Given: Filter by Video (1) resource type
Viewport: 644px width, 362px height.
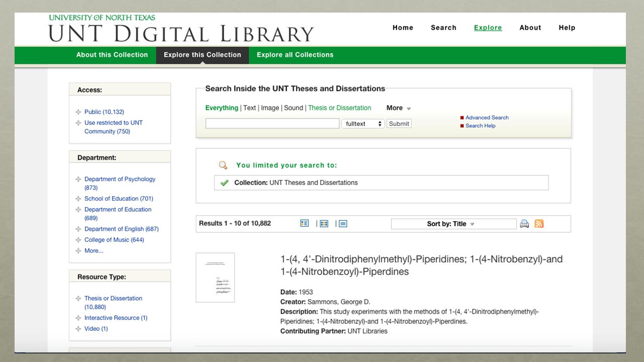Looking at the screenshot, I should click(x=96, y=329).
